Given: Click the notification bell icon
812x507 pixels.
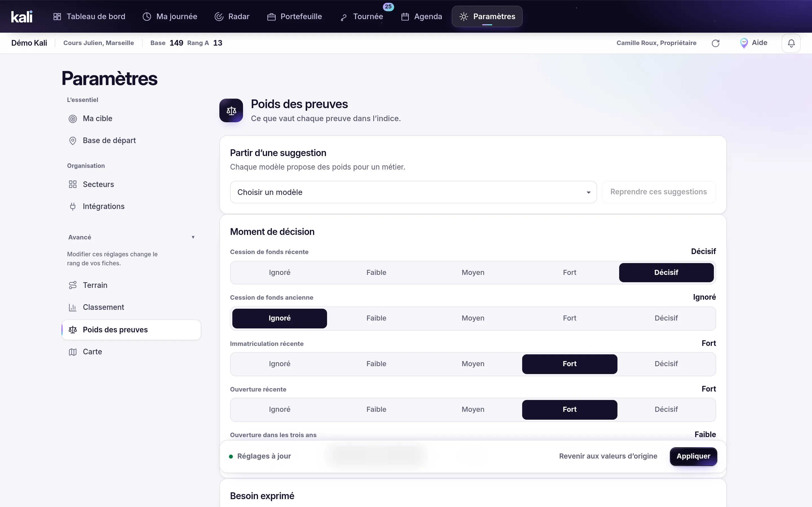Looking at the screenshot, I should point(791,43).
